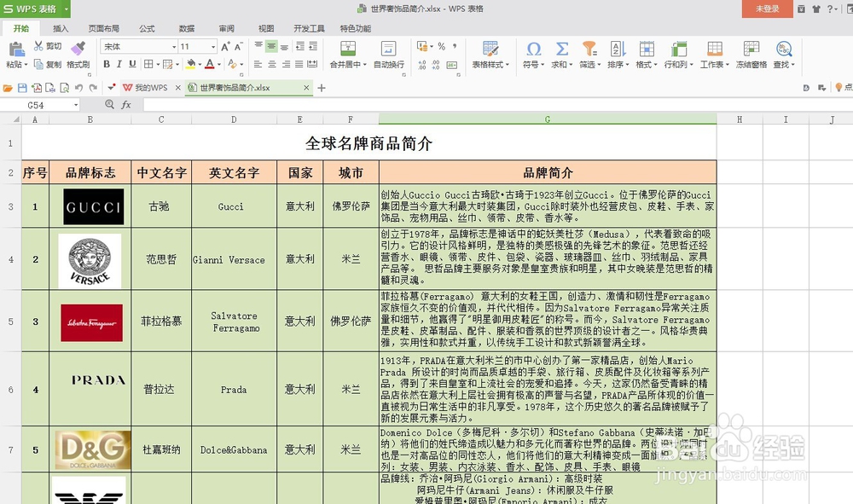Click the Filter (筛选) funnel icon
The width and height of the screenshot is (853, 504).
pos(589,49)
